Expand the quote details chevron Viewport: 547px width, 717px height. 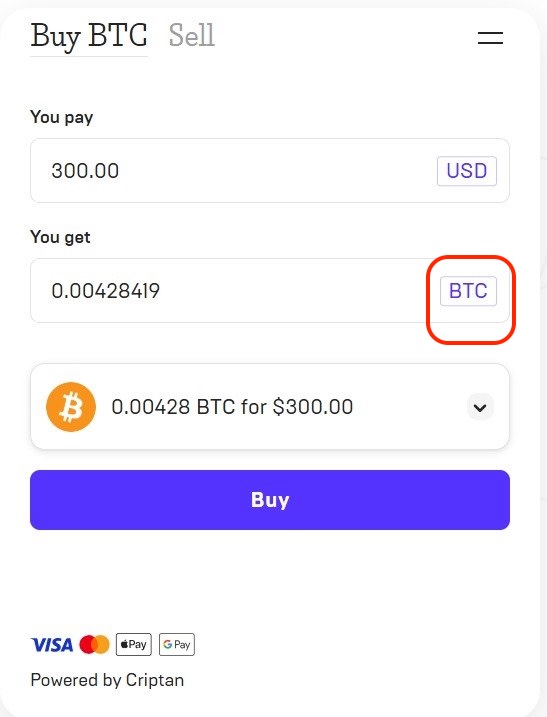pos(480,407)
